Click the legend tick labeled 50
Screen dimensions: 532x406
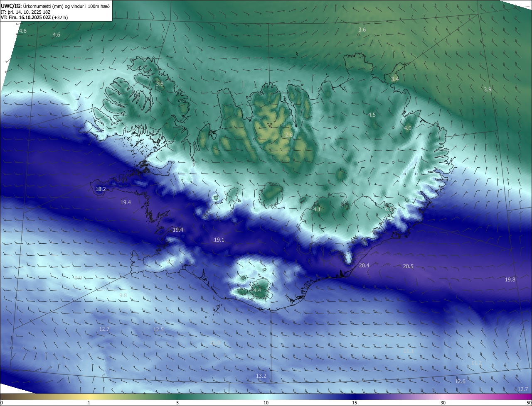[529, 403]
